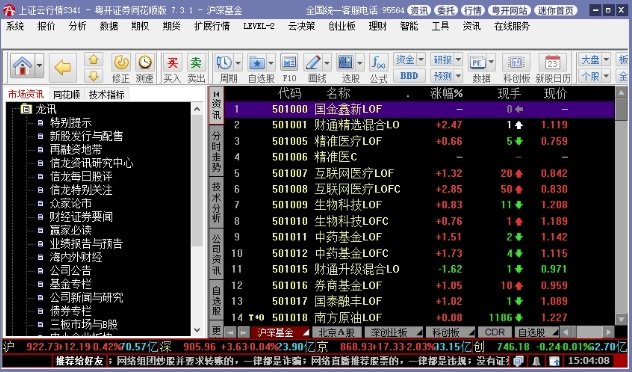
Task: Select the vertical 公司资讯 side tab
Action: [216, 255]
